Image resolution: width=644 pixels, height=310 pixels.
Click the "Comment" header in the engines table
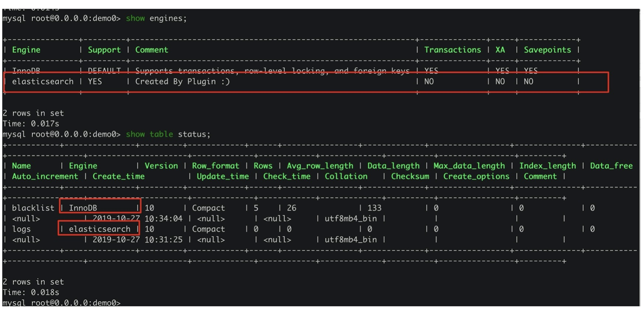pyautogui.click(x=152, y=50)
